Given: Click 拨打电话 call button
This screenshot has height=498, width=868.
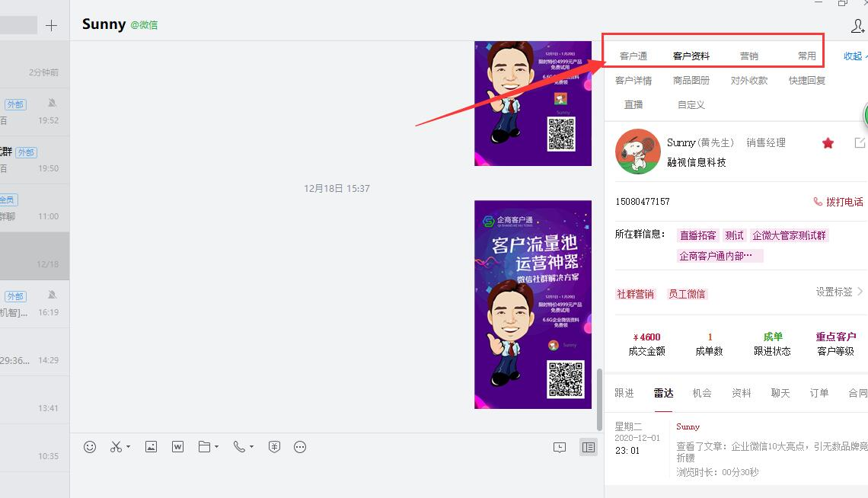Looking at the screenshot, I should pyautogui.click(x=838, y=202).
